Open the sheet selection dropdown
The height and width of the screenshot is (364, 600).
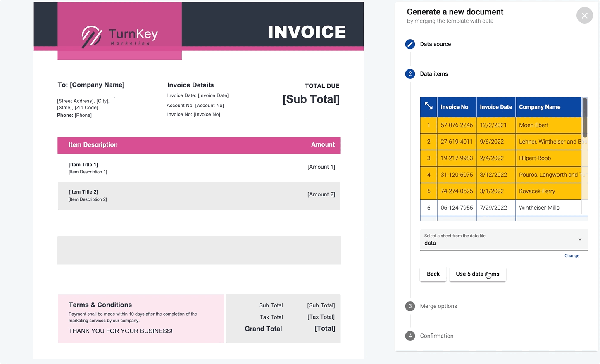504,240
